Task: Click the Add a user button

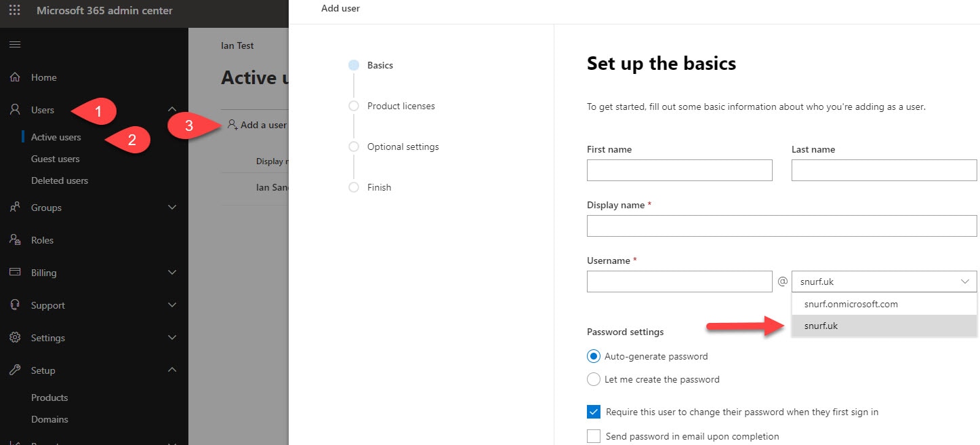Action: coord(257,125)
